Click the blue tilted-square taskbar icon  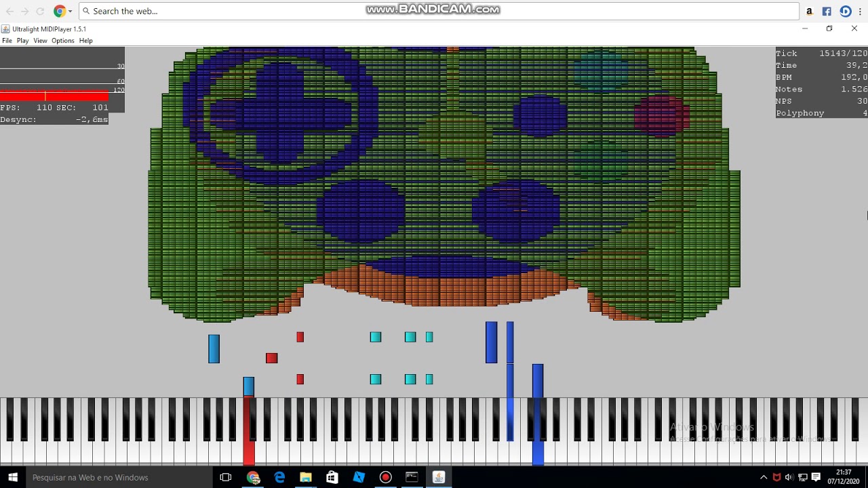[x=359, y=477]
